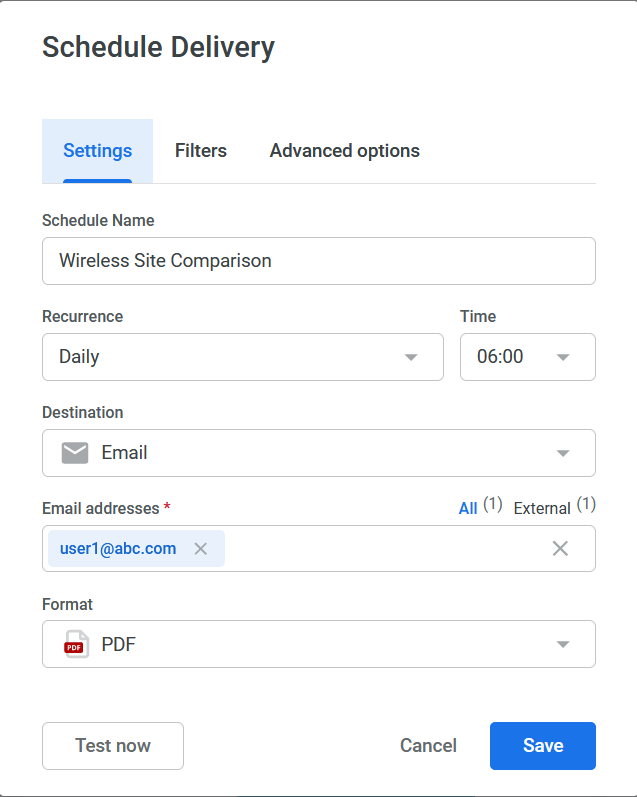Expand the Recurrence dropdown arrow
Screen dimensions: 637x797
[411, 357]
